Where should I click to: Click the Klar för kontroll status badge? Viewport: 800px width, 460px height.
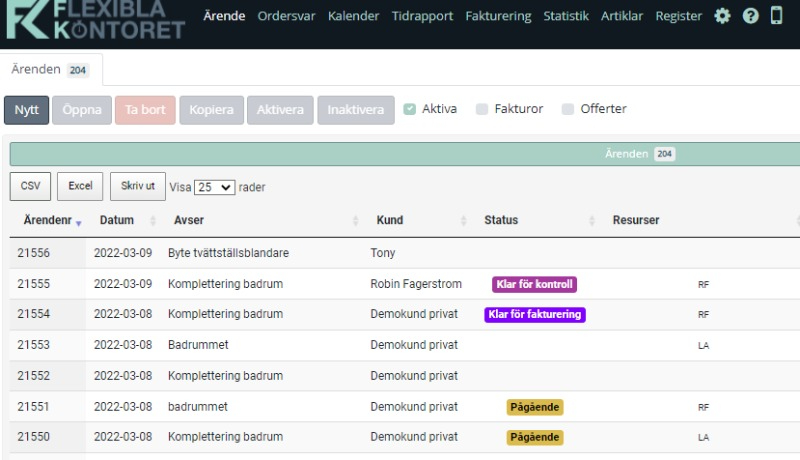[534, 285]
